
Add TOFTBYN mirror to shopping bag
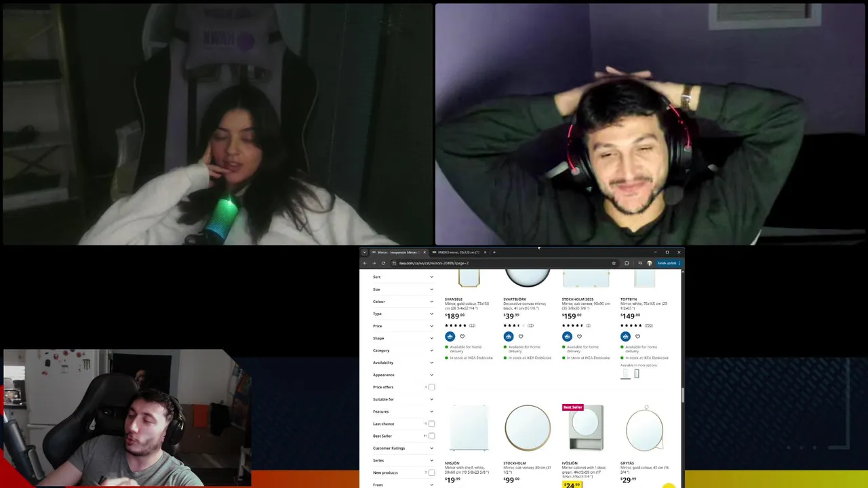(x=625, y=336)
